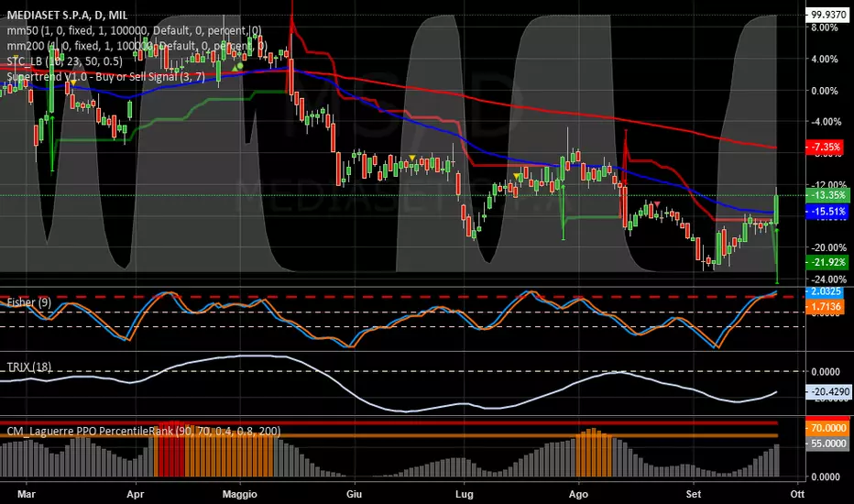Click the red down-triangle marker in mid-August
This screenshot has height=504, width=854.
[657, 204]
